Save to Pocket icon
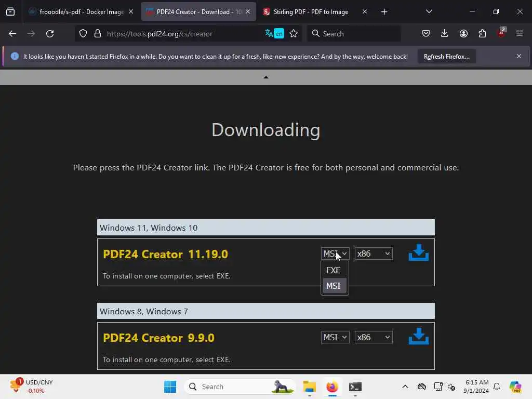Screen dimensions: 532x399 [426, 34]
